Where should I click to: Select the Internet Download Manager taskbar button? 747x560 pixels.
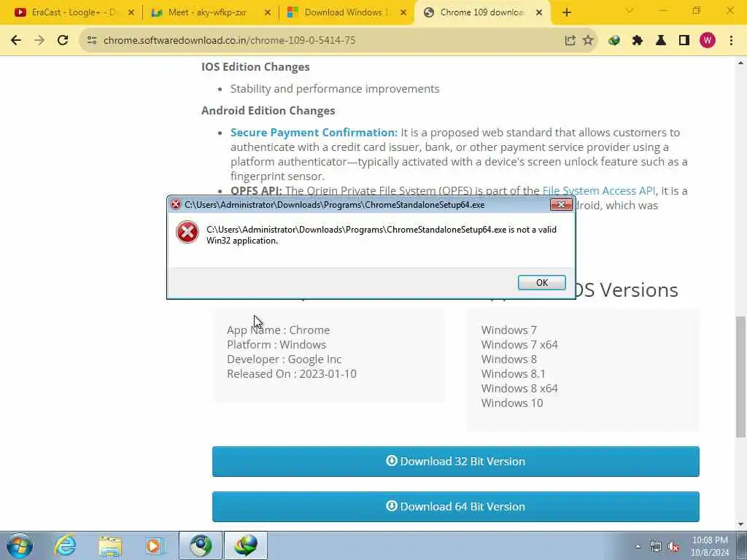(246, 545)
